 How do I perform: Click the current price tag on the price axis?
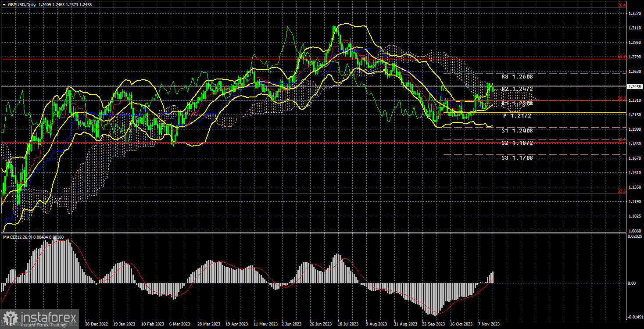click(x=635, y=86)
